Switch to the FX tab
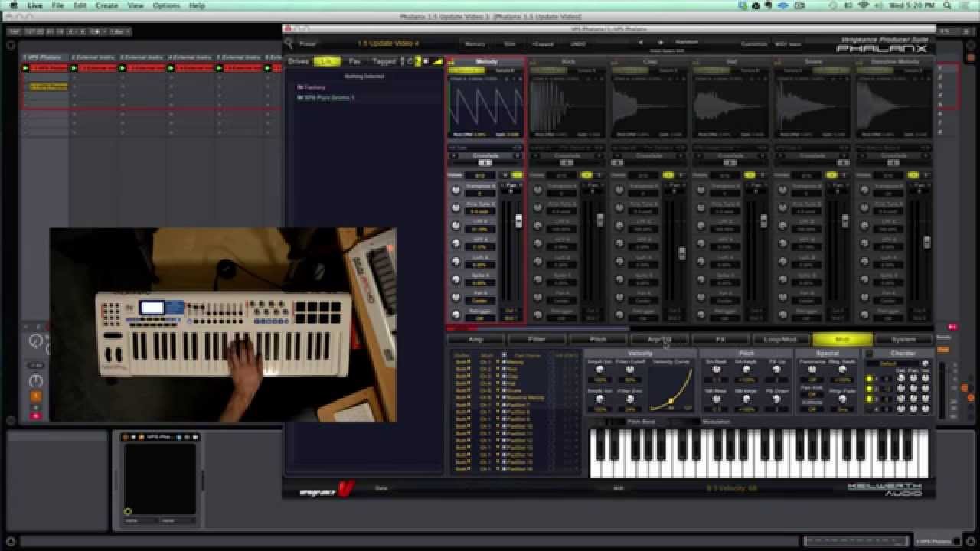This screenshot has width=980, height=551. coord(720,339)
